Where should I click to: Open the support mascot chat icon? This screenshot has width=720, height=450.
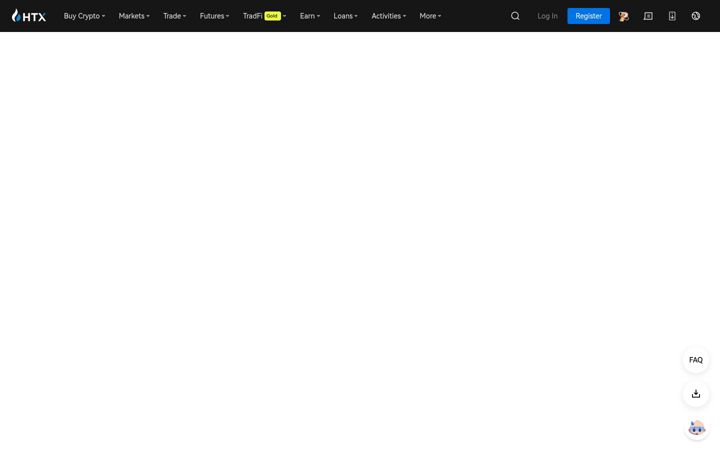point(697,428)
